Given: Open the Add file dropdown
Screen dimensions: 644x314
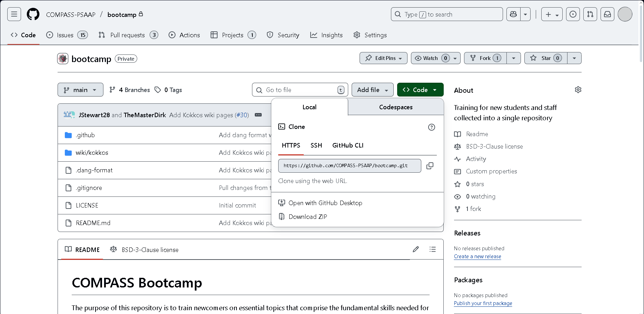Looking at the screenshot, I should [x=373, y=90].
